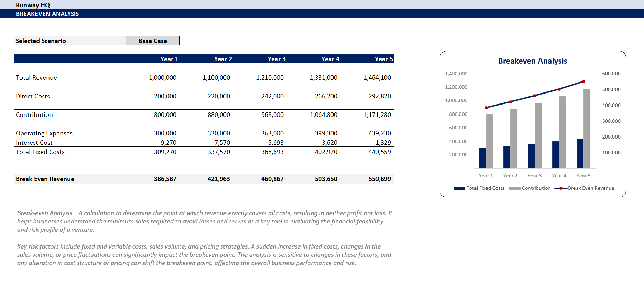Screen dimensions: 644x285
Task: Click the Break Even Revenue legend marker
Action: (x=561, y=188)
